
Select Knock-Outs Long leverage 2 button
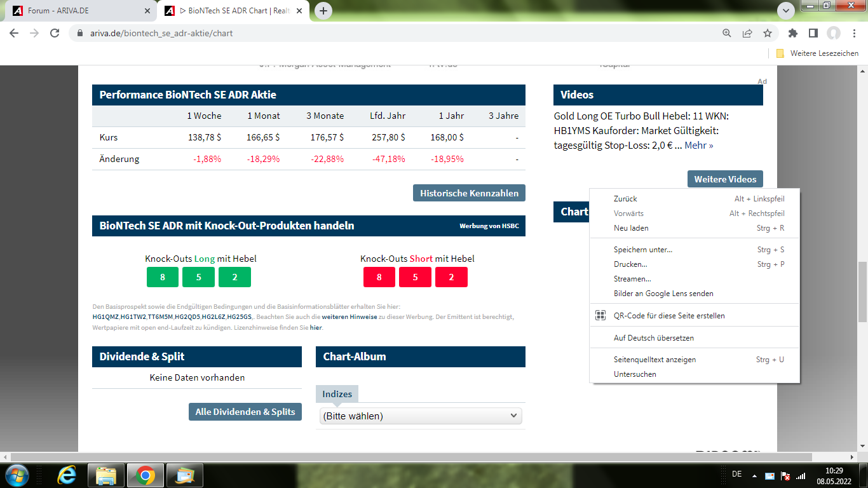pyautogui.click(x=234, y=277)
